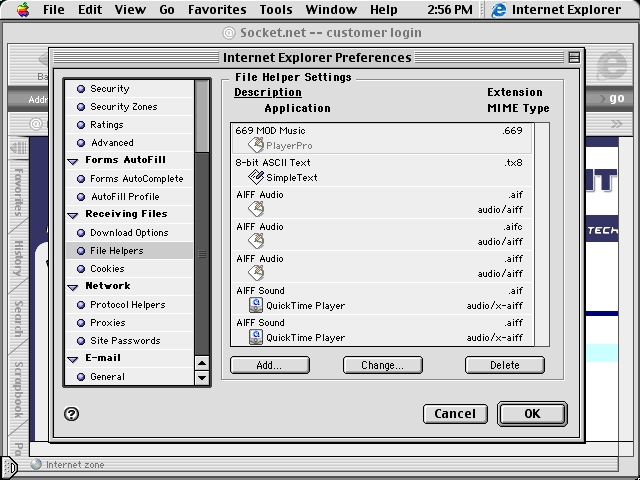Screen dimensions: 640x480
Task: Collapse the Receiving Files category
Action: click(x=73, y=215)
